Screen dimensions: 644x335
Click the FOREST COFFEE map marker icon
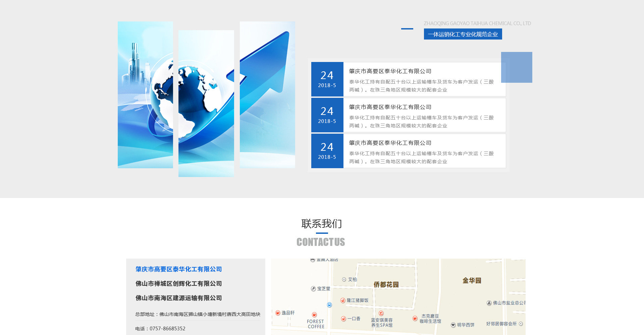[x=314, y=315]
